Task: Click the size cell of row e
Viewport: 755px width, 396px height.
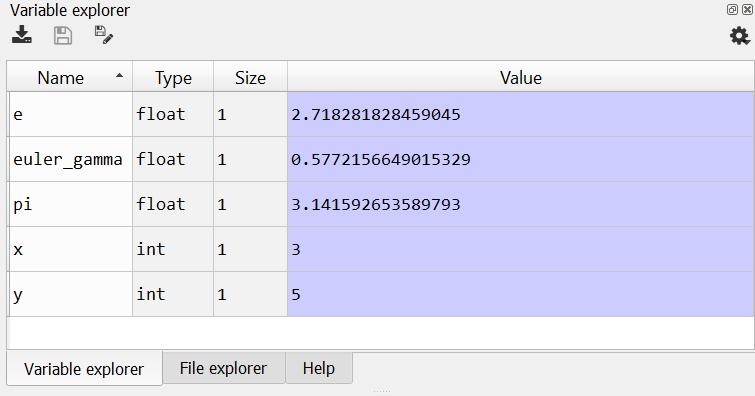Action: [x=250, y=114]
